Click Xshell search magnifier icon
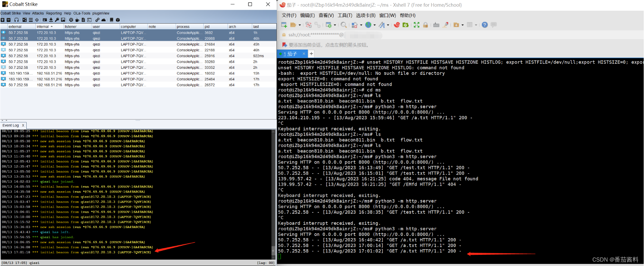 (x=344, y=25)
